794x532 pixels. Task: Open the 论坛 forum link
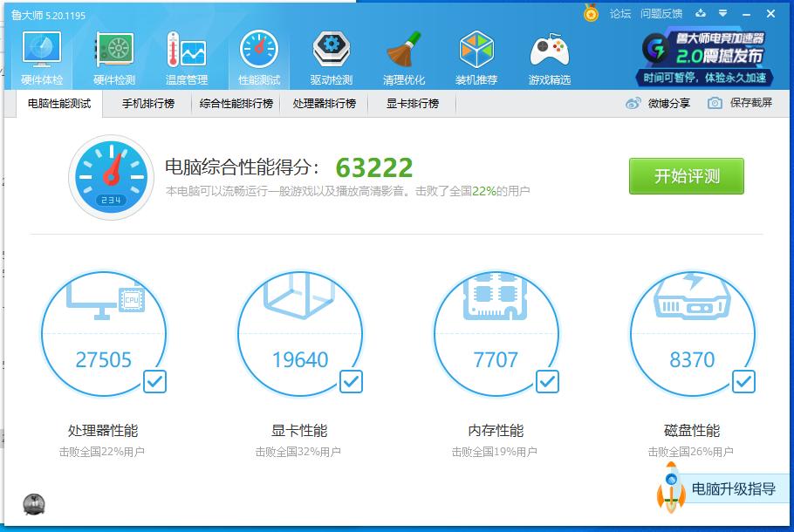pos(620,13)
